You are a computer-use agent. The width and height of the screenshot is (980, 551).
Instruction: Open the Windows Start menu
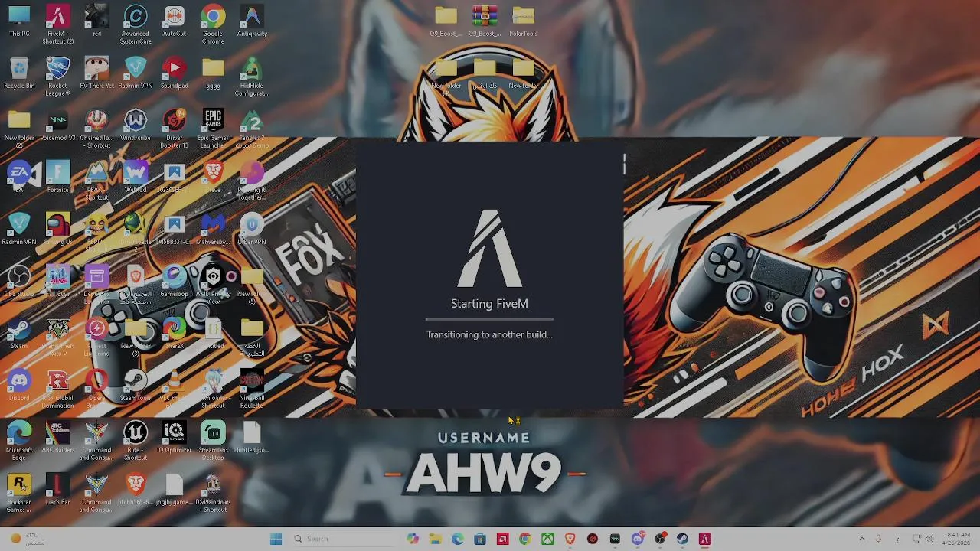(276, 539)
